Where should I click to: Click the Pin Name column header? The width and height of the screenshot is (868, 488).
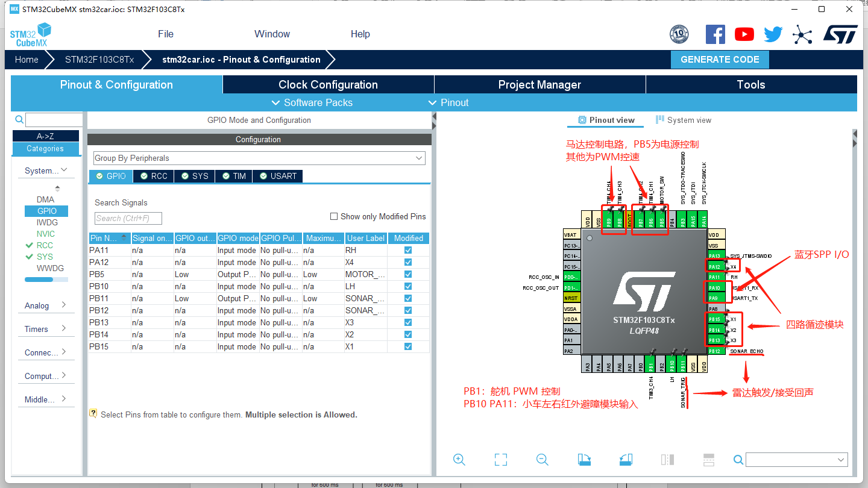(110, 238)
